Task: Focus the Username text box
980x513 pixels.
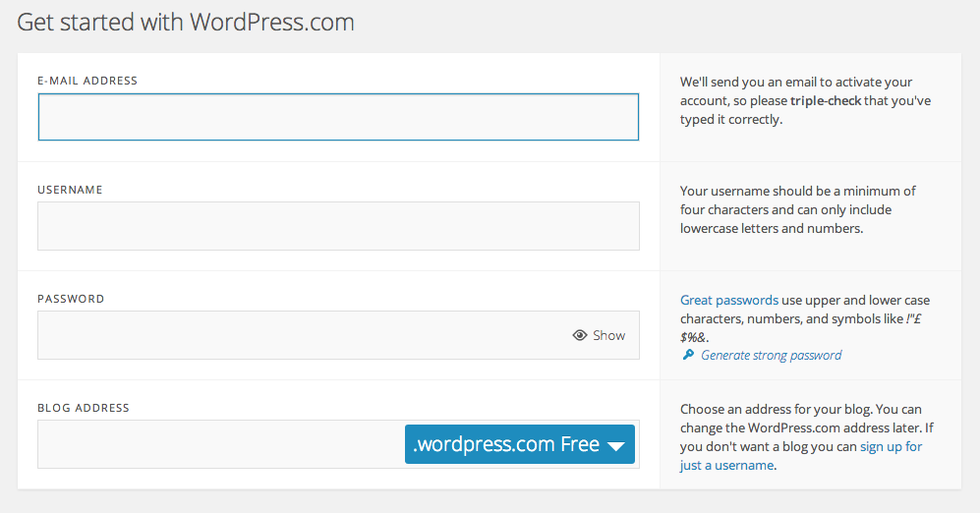Action: (338, 226)
